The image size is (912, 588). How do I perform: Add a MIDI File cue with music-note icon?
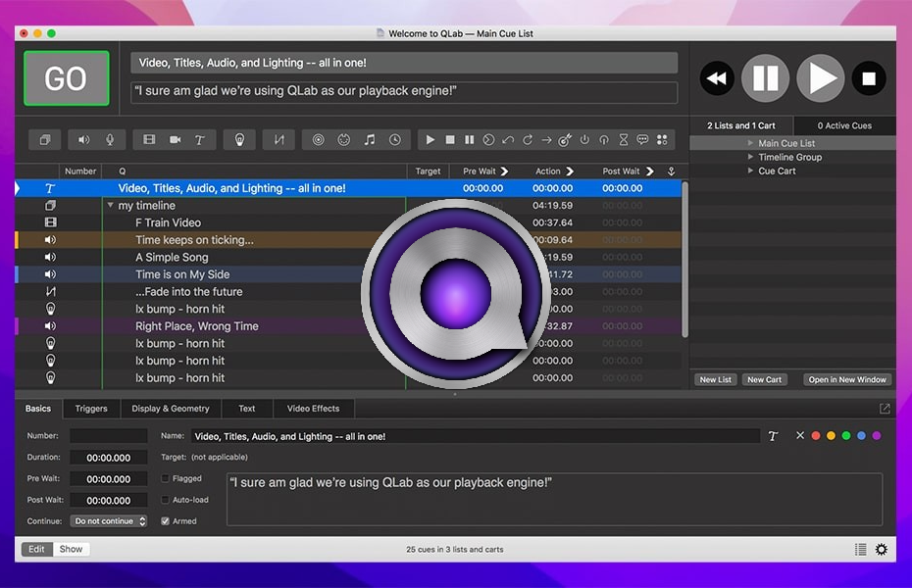[370, 140]
